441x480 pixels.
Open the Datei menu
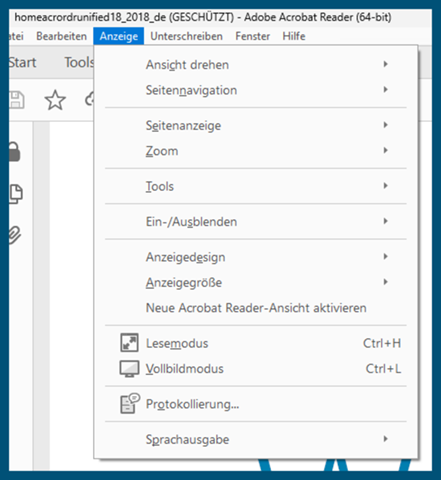click(x=16, y=36)
